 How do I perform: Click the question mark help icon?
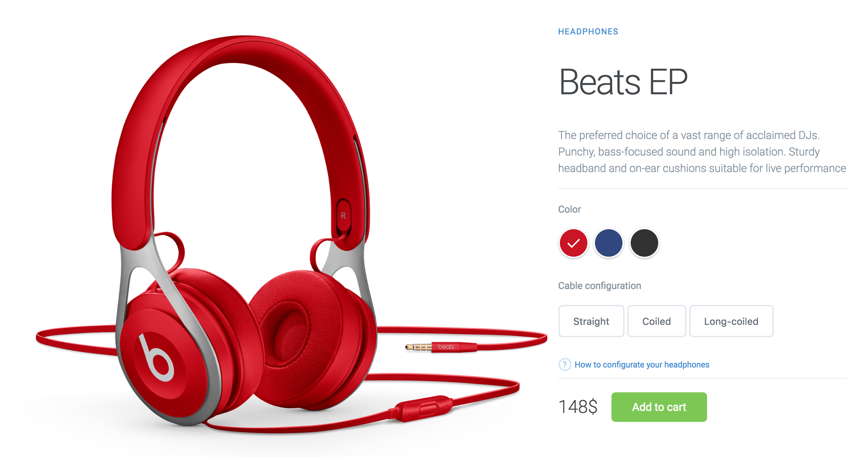(565, 364)
